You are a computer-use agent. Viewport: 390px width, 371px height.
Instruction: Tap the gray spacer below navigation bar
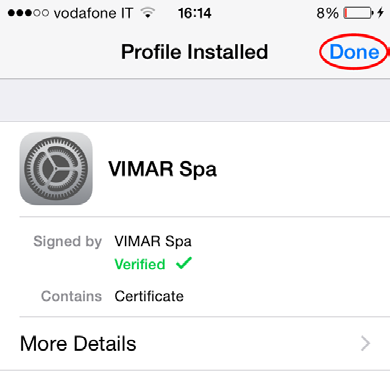(195, 100)
